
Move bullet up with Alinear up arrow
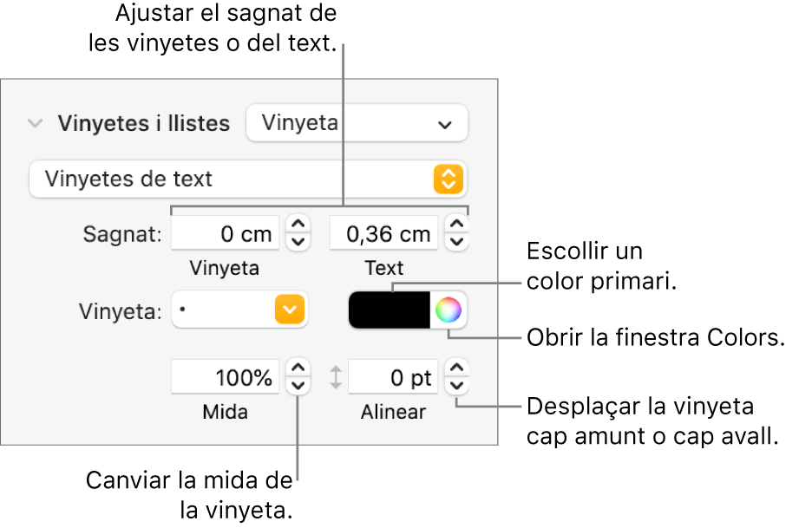[x=456, y=368]
